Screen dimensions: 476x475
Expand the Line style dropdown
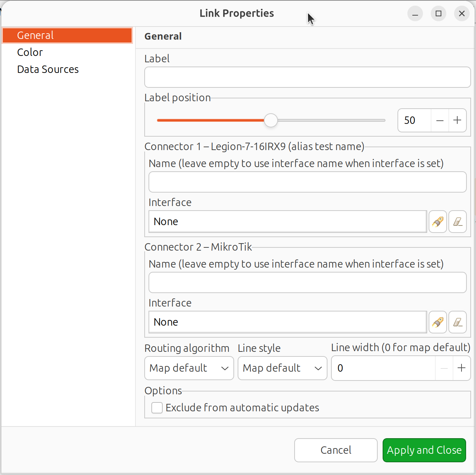coord(282,368)
